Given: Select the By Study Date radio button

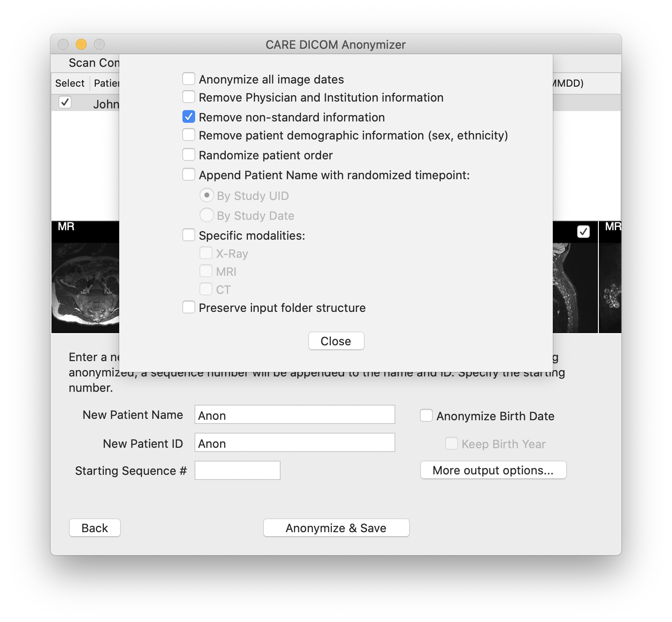Looking at the screenshot, I should tap(207, 215).
